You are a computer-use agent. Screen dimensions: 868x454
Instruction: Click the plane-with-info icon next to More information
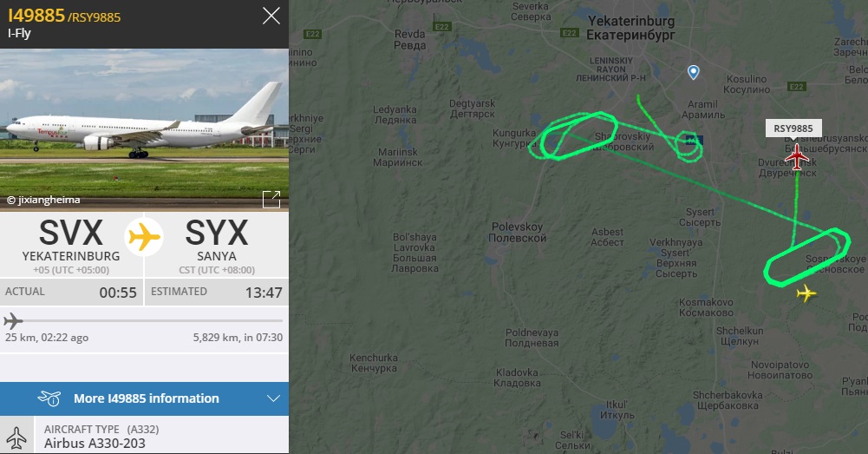[49, 398]
